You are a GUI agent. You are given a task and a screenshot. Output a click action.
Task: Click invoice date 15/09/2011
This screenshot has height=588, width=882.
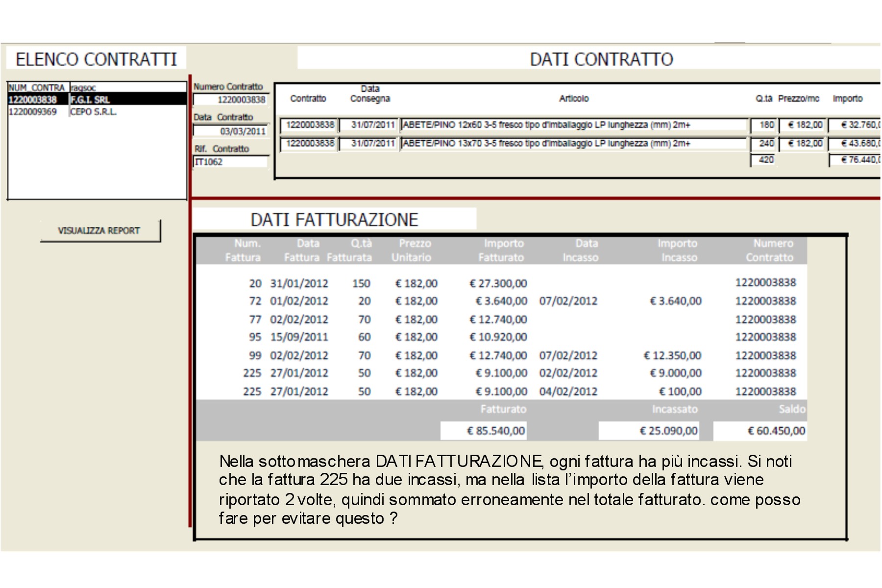pos(299,337)
